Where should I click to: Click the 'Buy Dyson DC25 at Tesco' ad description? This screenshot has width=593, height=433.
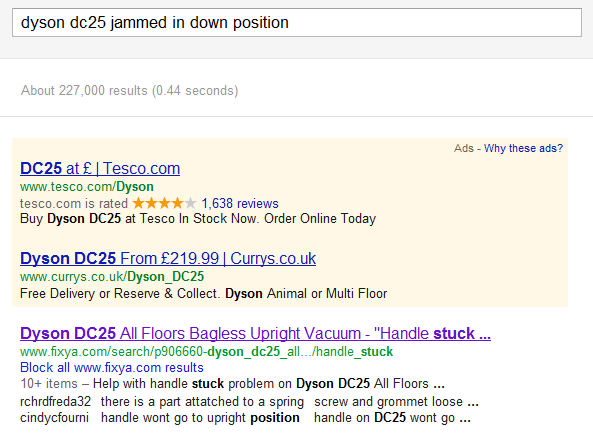click(198, 219)
